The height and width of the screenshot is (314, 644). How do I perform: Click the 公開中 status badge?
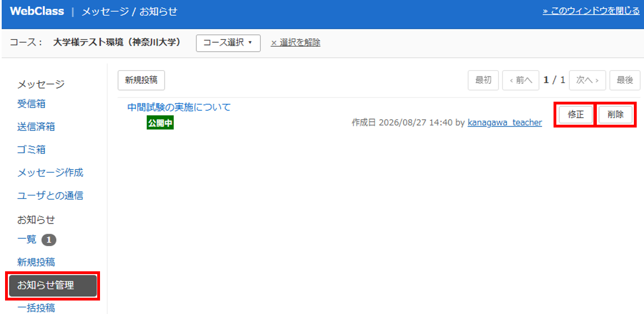160,123
